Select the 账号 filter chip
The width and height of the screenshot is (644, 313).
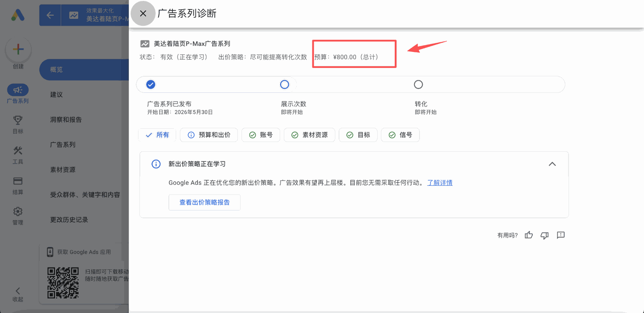point(261,135)
